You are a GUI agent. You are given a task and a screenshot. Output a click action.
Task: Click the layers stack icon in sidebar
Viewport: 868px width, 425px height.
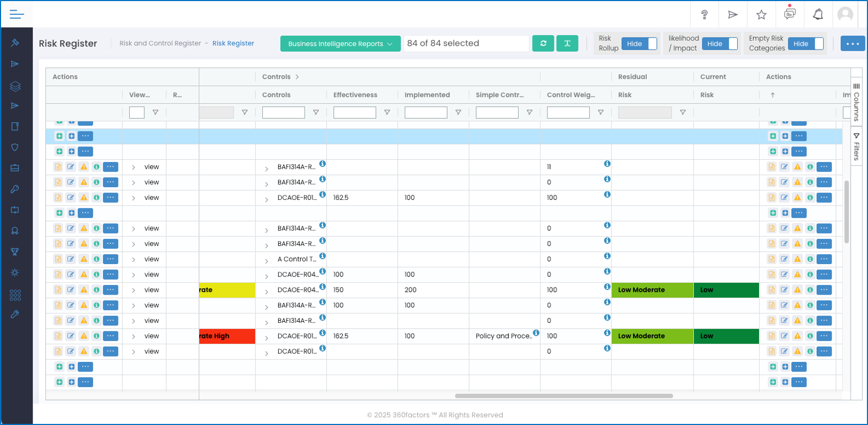(x=15, y=86)
